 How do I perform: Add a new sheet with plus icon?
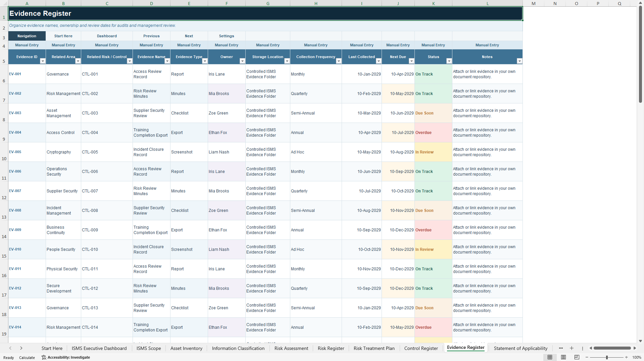click(572, 348)
